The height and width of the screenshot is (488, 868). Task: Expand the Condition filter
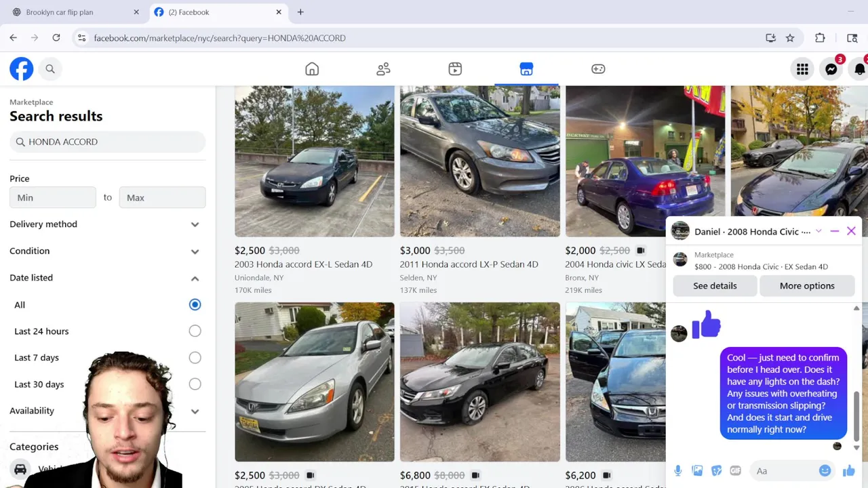point(107,251)
